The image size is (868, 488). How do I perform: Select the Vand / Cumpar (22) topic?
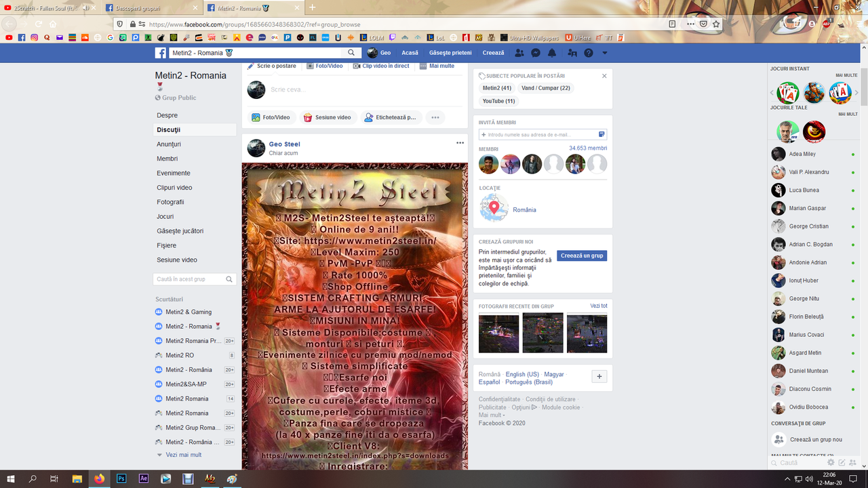click(x=546, y=88)
